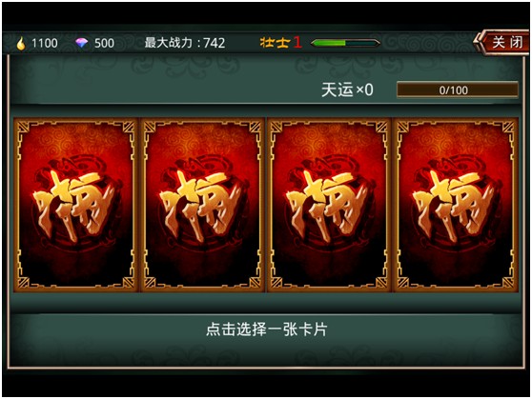
Task: Select the second red card
Action: pyautogui.click(x=202, y=205)
